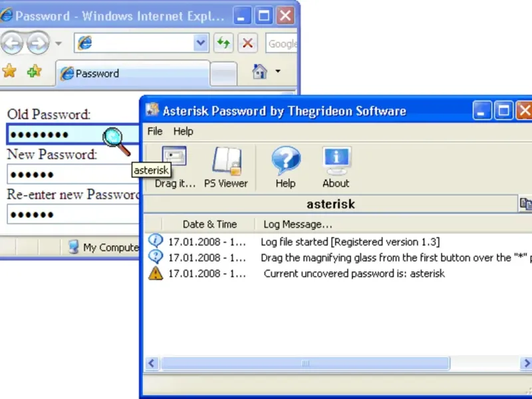Select the 'Drag the magnifying glass' log entry
This screenshot has height=399, width=532.
[338, 258]
